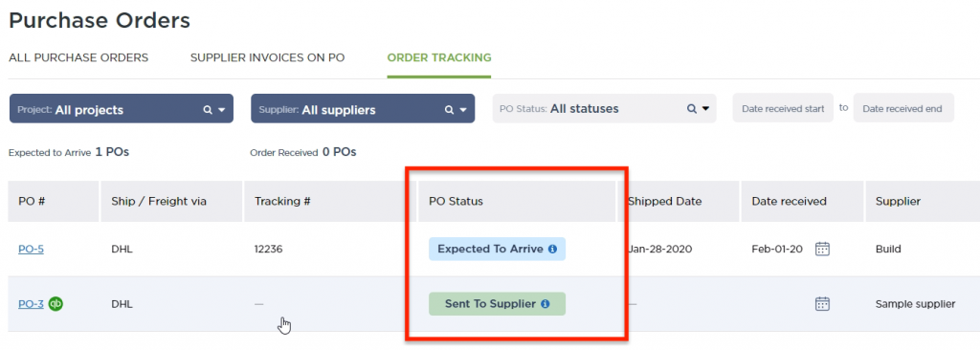The height and width of the screenshot is (350, 980).
Task: Click the info icon on Sent To Supplier badge
Action: (x=545, y=304)
